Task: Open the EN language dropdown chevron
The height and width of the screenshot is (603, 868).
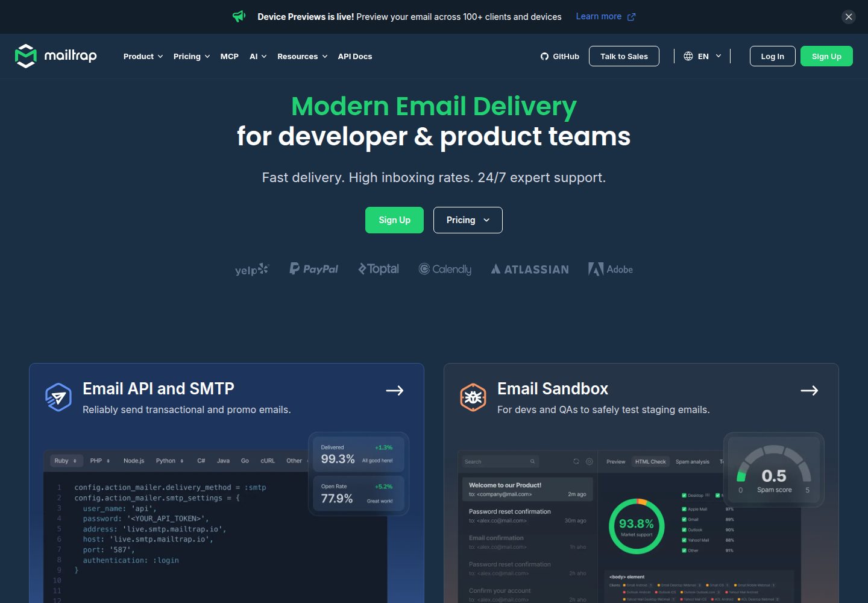Action: [719, 56]
